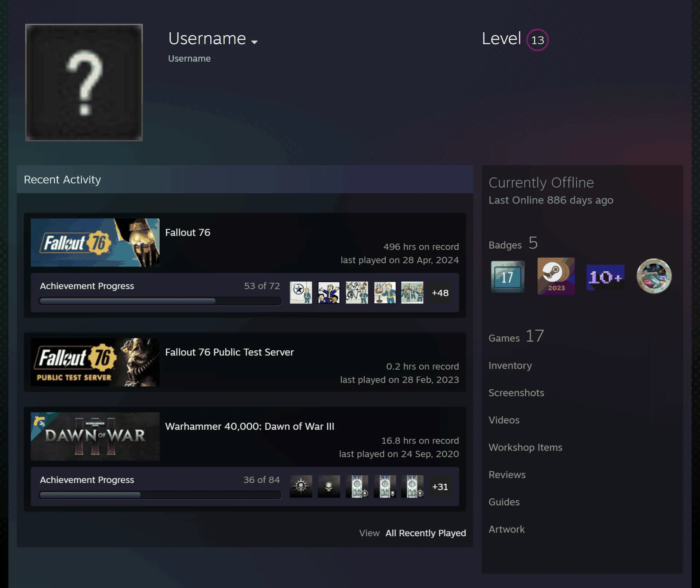View All Recently Played games
The height and width of the screenshot is (588, 700).
426,533
